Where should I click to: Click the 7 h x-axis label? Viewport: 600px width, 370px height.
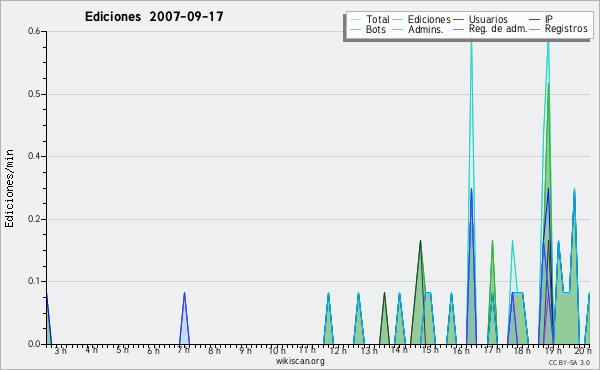184,350
